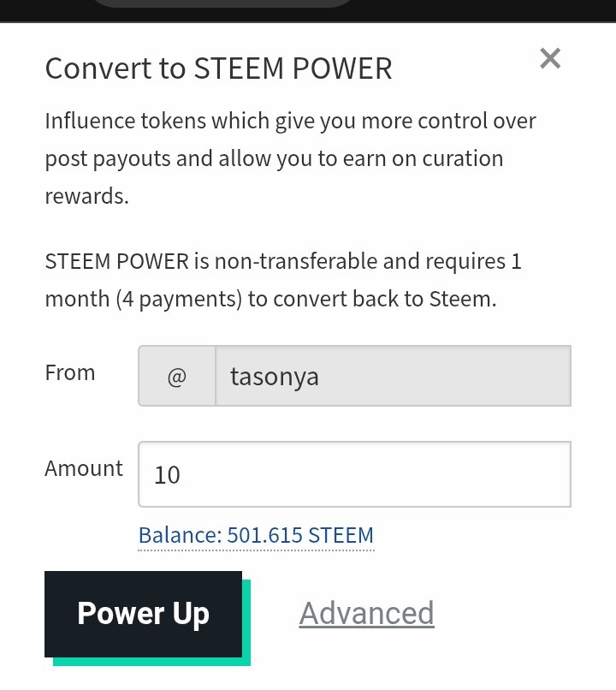Click the Amount label
Image resolution: width=616 pixels, height=690 pixels.
[84, 468]
